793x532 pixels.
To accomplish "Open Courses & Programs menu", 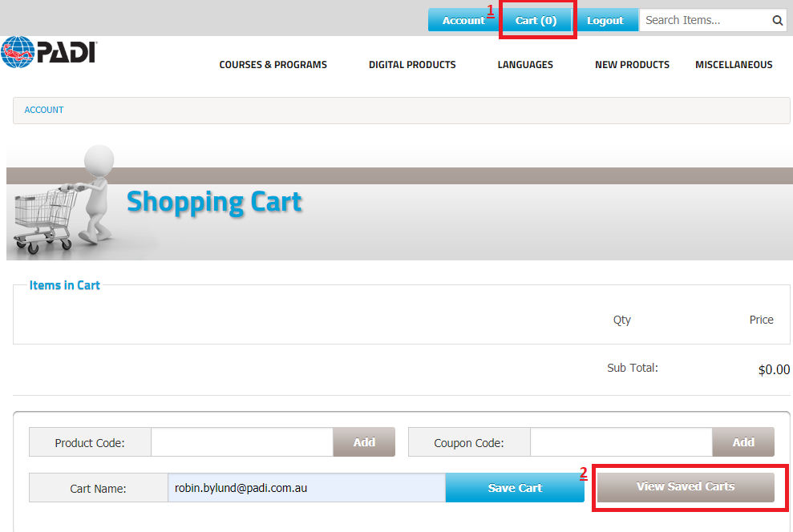I will pyautogui.click(x=273, y=65).
